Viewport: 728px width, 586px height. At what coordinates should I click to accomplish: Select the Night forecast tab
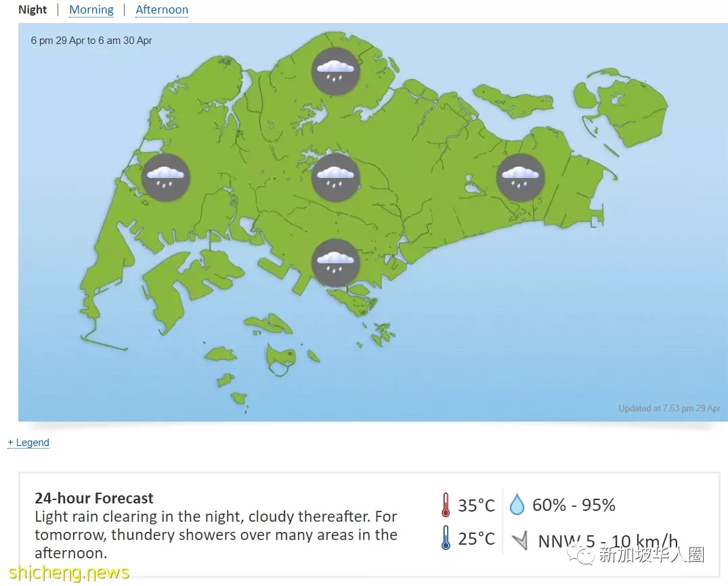tap(33, 9)
